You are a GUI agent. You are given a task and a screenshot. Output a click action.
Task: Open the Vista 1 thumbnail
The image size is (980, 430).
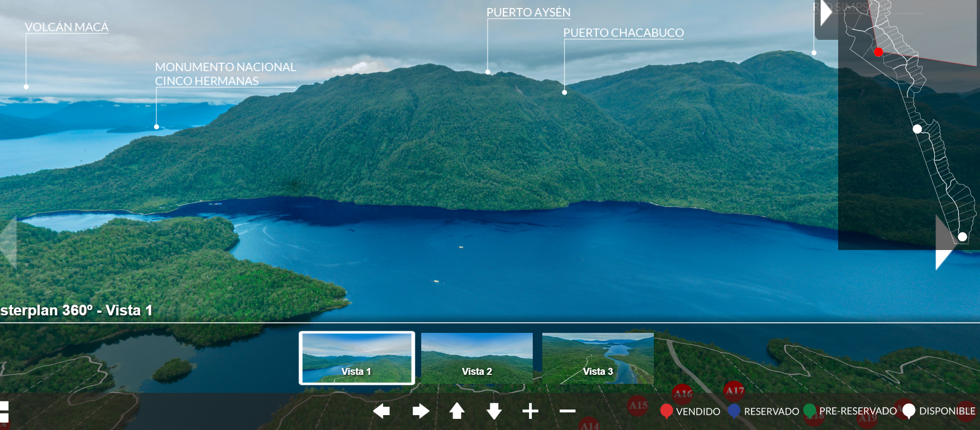[356, 358]
